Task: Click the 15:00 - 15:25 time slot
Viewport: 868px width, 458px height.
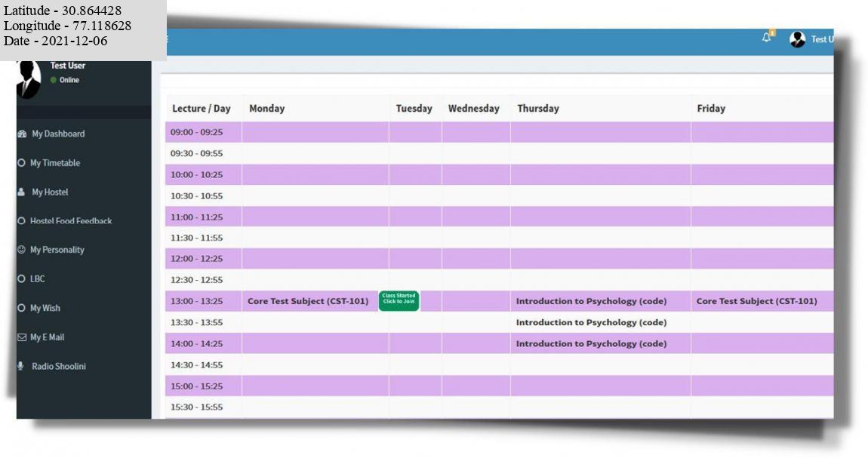Action: 196,386
